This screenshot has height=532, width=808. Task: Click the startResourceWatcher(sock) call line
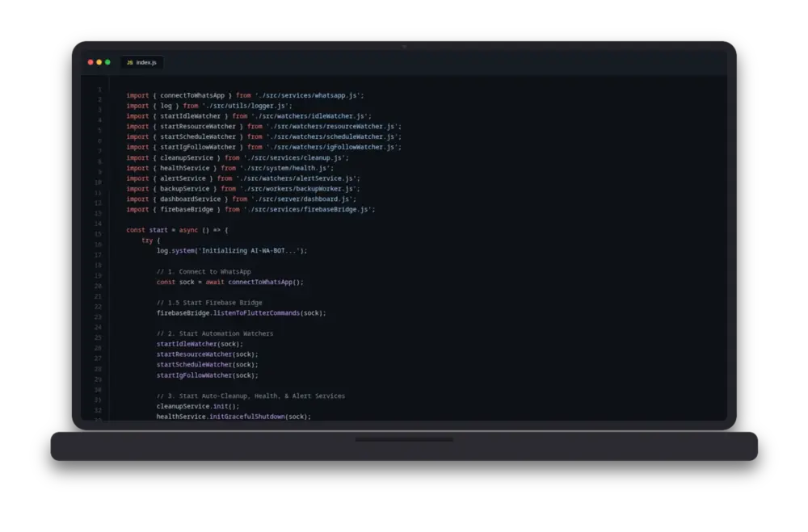[208, 354]
